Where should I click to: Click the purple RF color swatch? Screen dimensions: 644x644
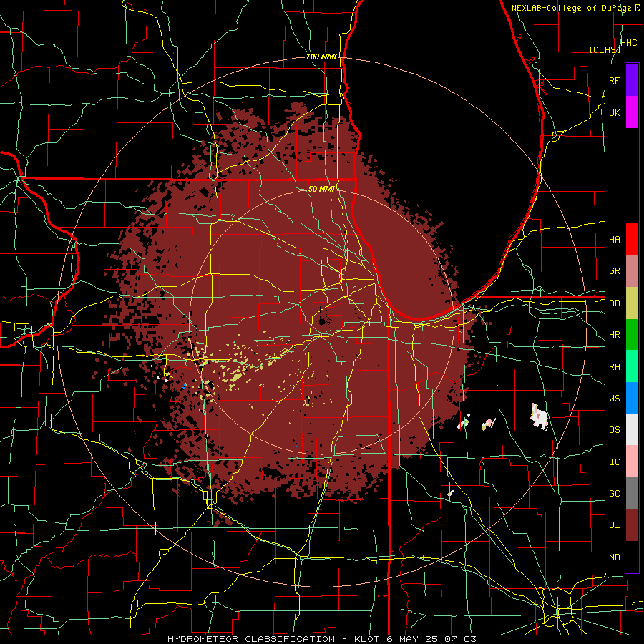tap(632, 80)
